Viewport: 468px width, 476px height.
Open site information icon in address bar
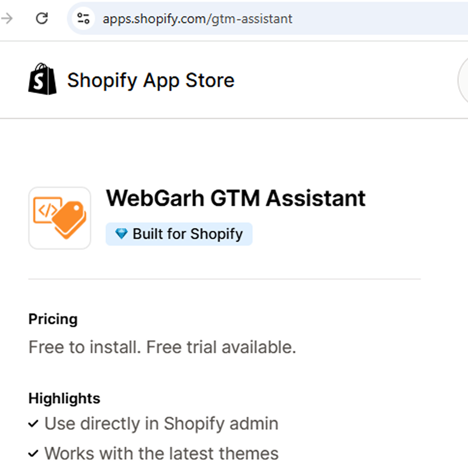coord(83,18)
